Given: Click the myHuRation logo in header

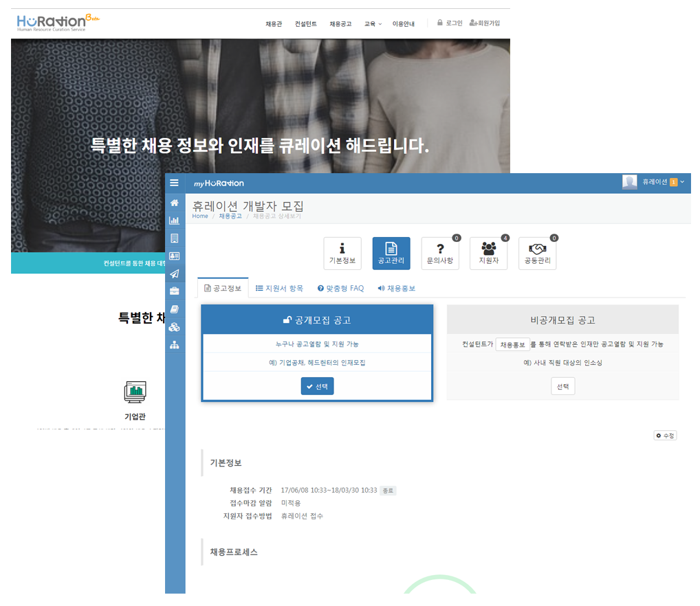Looking at the screenshot, I should coord(219,183).
